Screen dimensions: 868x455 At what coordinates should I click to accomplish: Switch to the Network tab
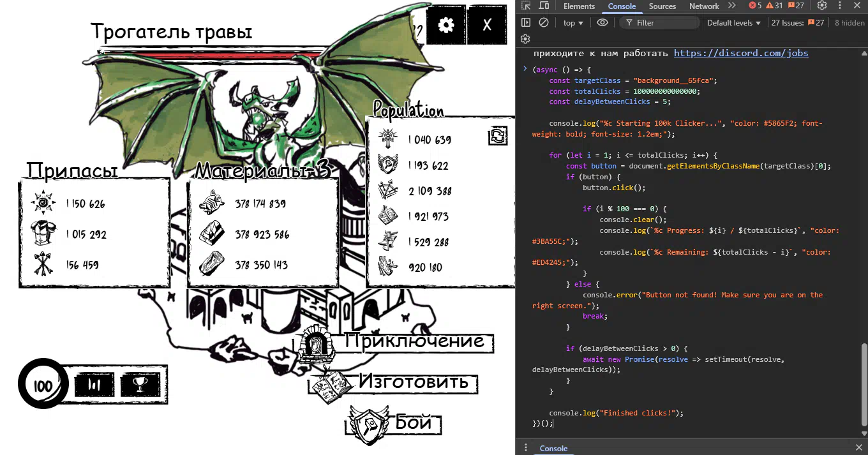coord(704,6)
